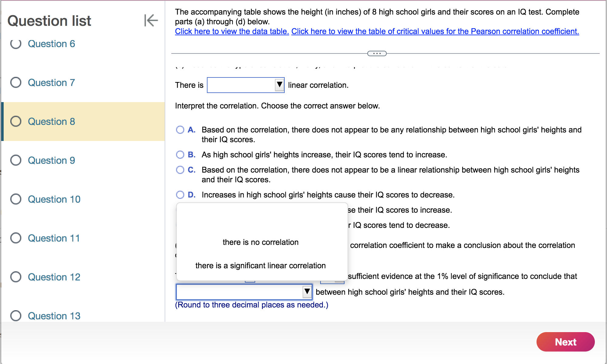Open the data table link
The height and width of the screenshot is (364, 607).
(231, 31)
